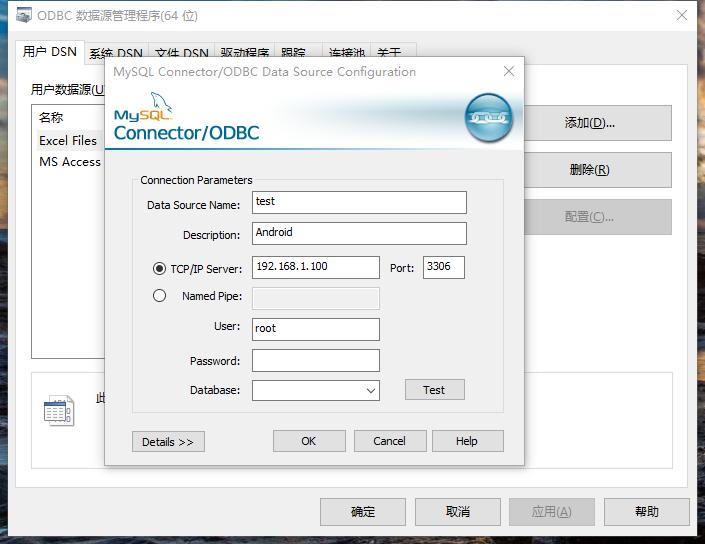Screen dimensions: 705x544
Task: Click the Test connection button
Action: (x=434, y=390)
